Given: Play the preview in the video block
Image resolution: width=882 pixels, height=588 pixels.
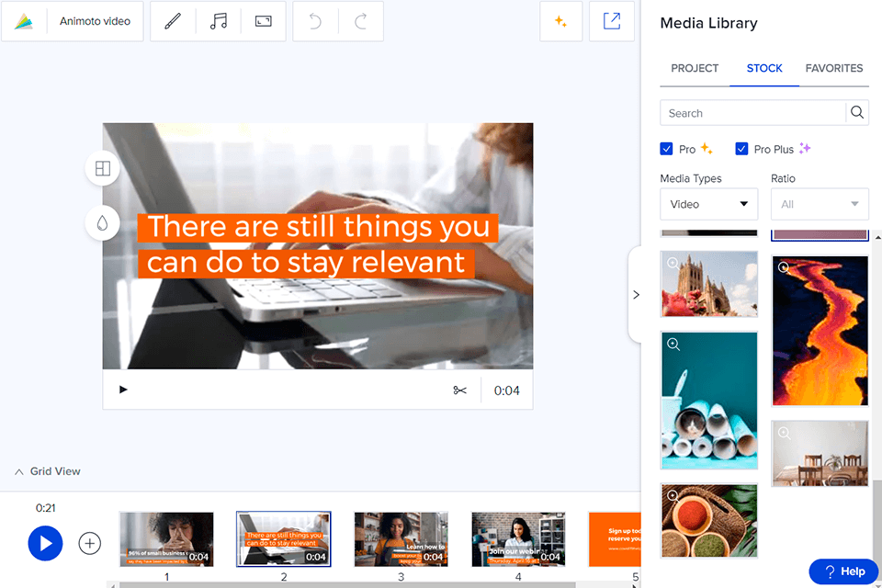Looking at the screenshot, I should coord(123,390).
